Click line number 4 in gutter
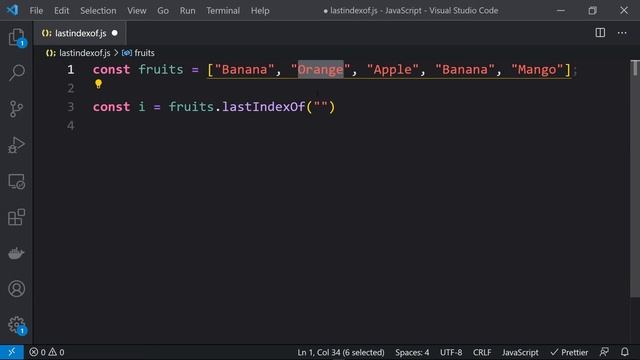Image resolution: width=640 pixels, height=360 pixels. point(71,126)
